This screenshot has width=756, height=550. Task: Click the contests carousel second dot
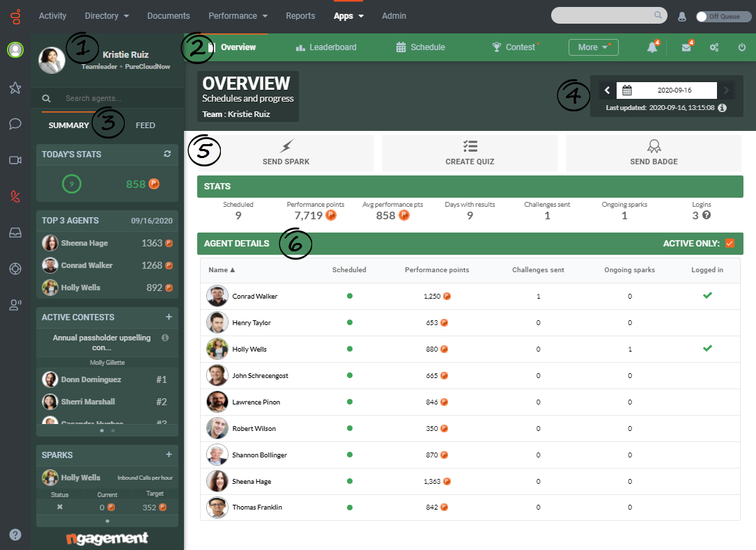click(113, 430)
